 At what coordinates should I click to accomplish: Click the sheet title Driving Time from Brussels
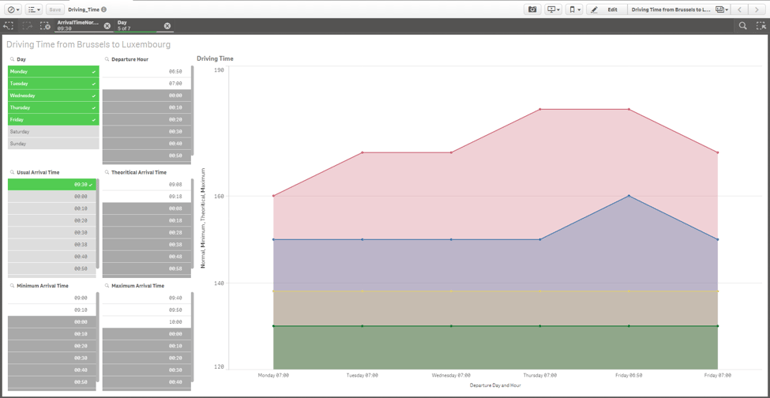click(x=88, y=45)
